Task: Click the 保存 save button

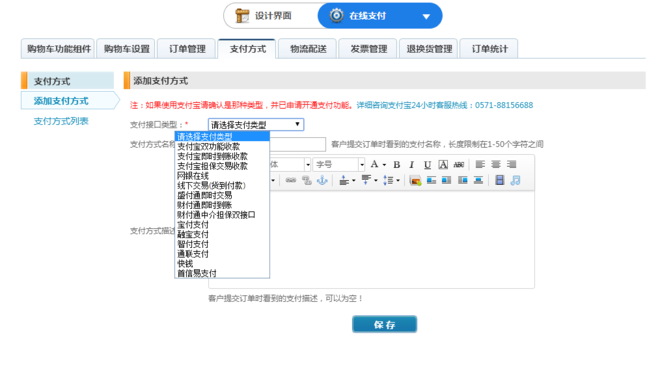Action: pos(384,325)
